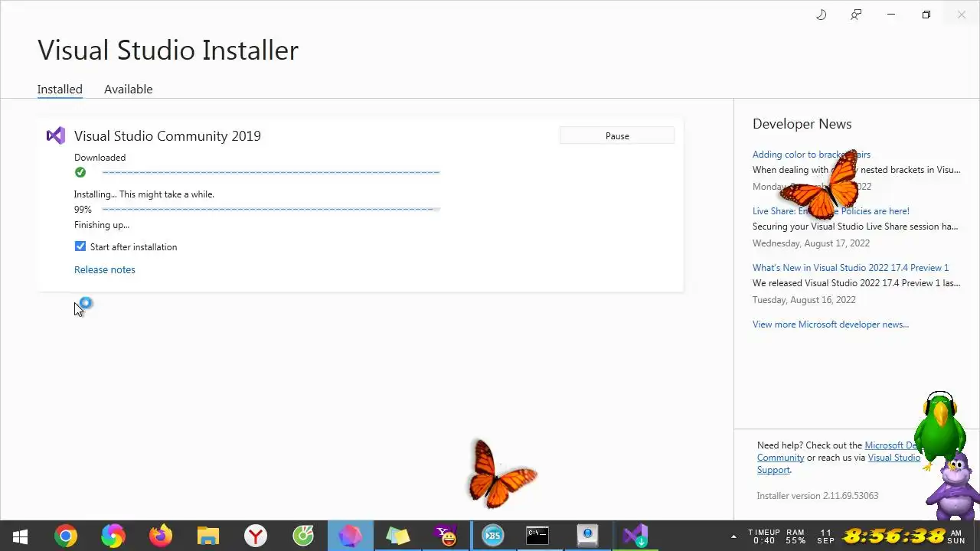Open the Release notes link
The height and width of the screenshot is (551, 980).
pos(105,269)
